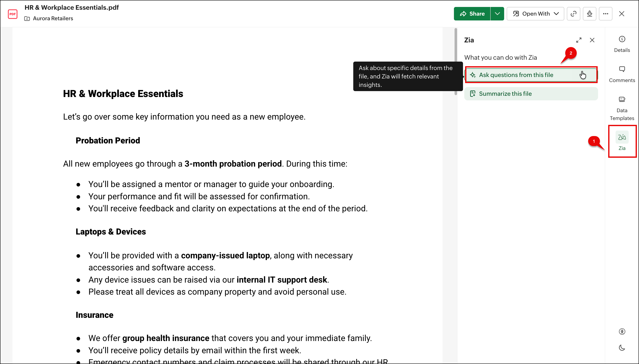Click the PDF file type icon

pos(12,14)
